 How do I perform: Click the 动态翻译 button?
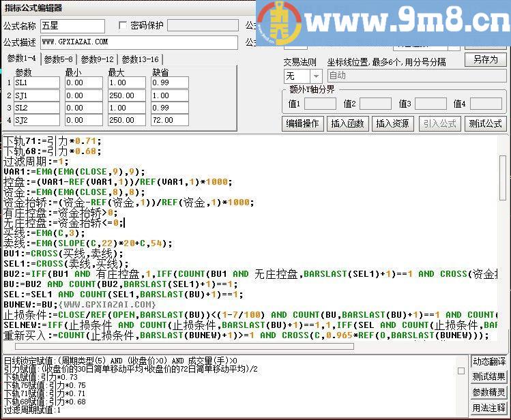(x=489, y=361)
